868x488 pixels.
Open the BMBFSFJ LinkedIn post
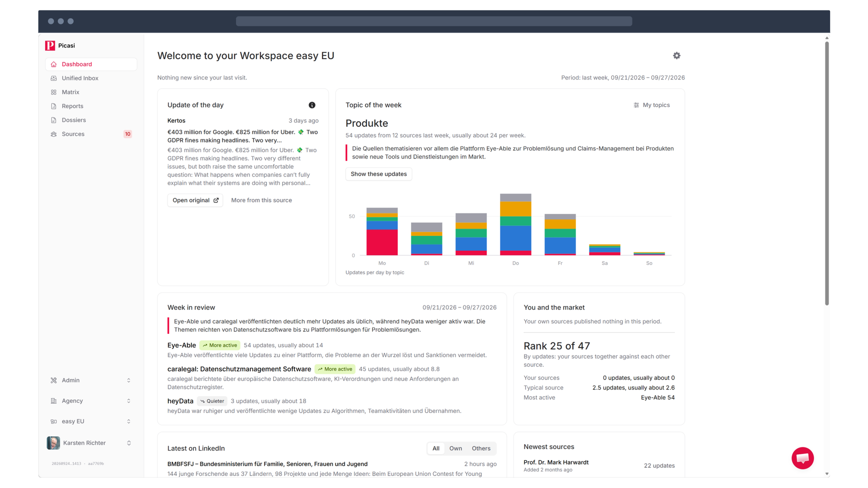pos(267,464)
